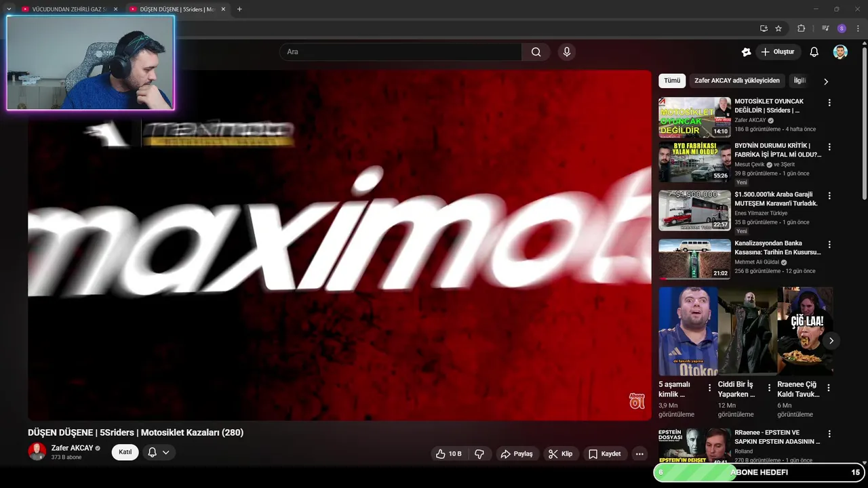Click the Oluştur create button
Screen dimensions: 868x488
pyautogui.click(x=778, y=52)
